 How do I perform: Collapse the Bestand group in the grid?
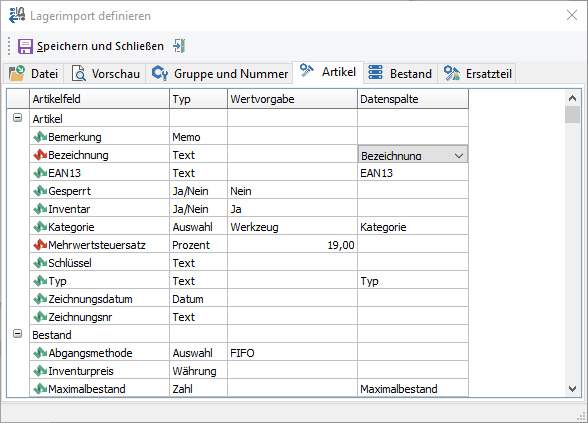click(x=17, y=334)
